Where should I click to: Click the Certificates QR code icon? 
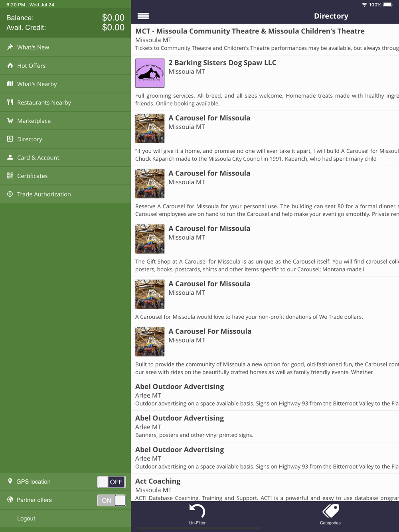10,175
